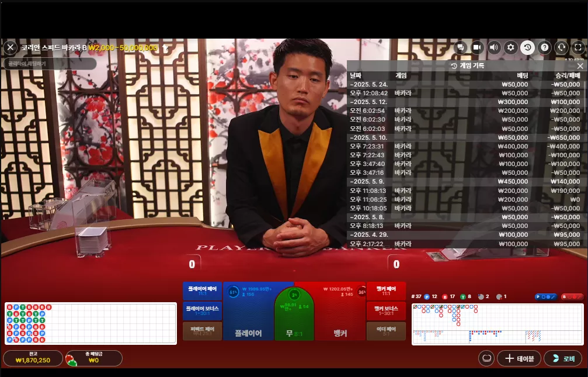Bet on 뱅커 페어 11:1
Screen dimensions: 588x377
386,291
